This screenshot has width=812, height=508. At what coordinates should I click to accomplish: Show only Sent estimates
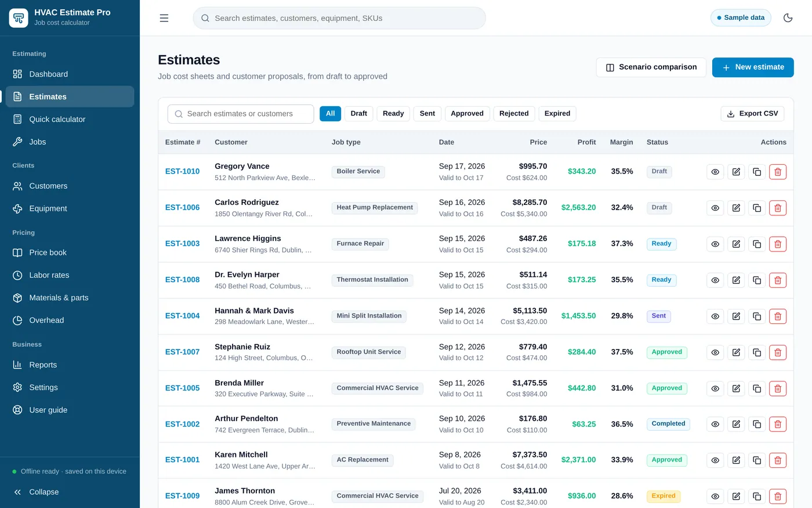427,114
